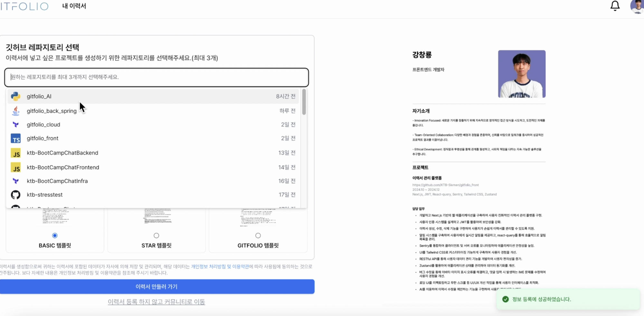
Task: Click the TypeScript icon beside gitfolio_front
Action: coord(15,139)
